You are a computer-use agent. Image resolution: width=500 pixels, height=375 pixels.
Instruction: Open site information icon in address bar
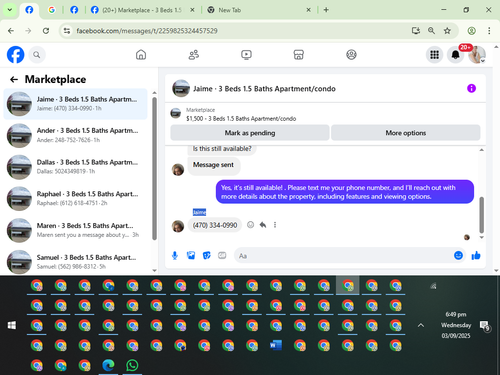click(x=67, y=31)
